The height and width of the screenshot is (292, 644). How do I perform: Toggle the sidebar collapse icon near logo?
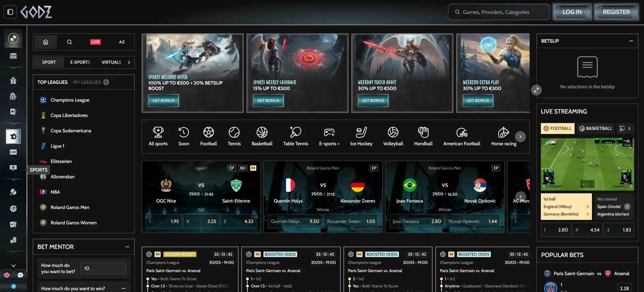pyautogui.click(x=10, y=12)
